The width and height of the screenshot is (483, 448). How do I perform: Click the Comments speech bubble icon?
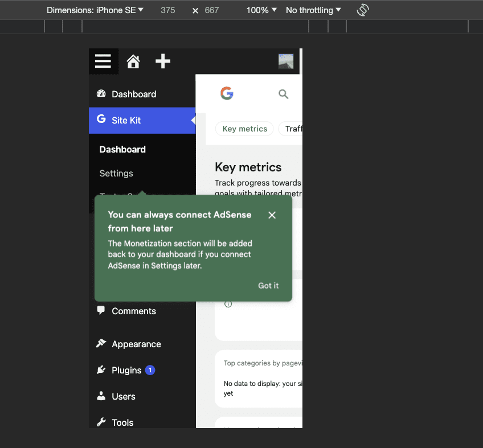(102, 310)
